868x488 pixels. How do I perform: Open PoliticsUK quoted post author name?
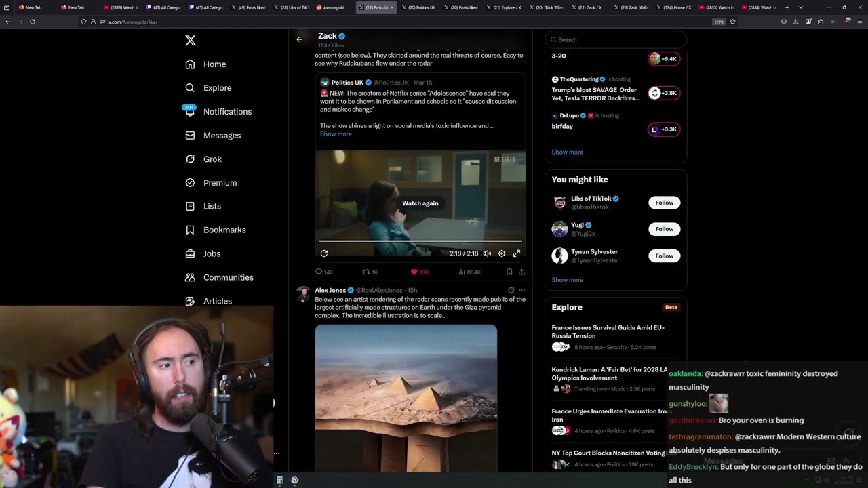click(x=347, y=83)
